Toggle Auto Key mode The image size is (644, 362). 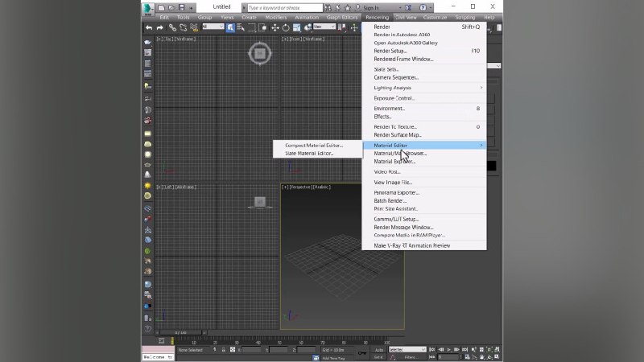click(x=378, y=350)
